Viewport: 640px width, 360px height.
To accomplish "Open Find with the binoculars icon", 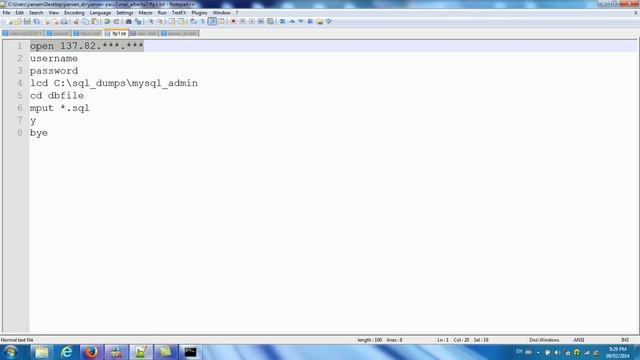I will coord(129,21).
